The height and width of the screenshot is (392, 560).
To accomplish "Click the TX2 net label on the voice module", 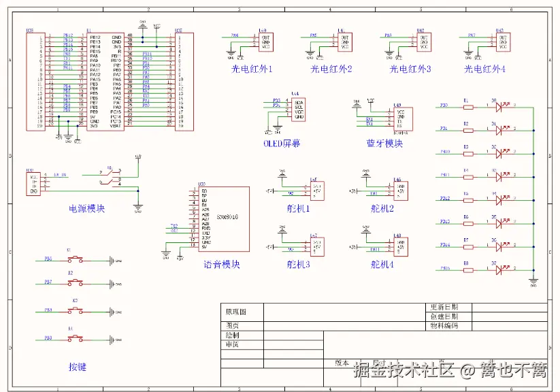I will tap(174, 226).
